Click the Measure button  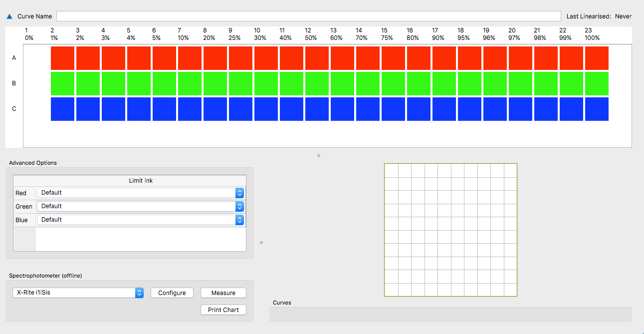[x=223, y=293]
